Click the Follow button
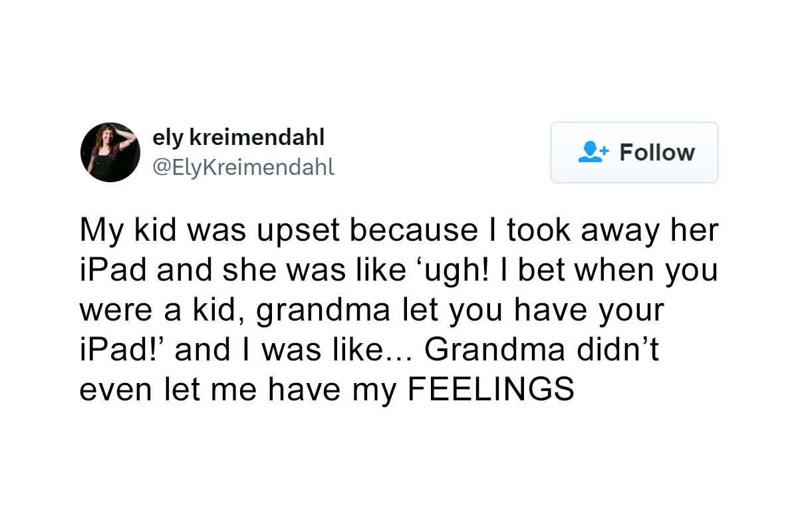This screenshot has height=532, width=798. click(634, 152)
